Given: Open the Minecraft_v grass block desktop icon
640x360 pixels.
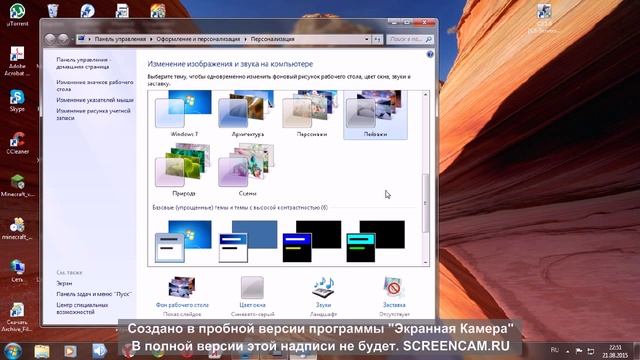Looking at the screenshot, I should click(17, 186).
